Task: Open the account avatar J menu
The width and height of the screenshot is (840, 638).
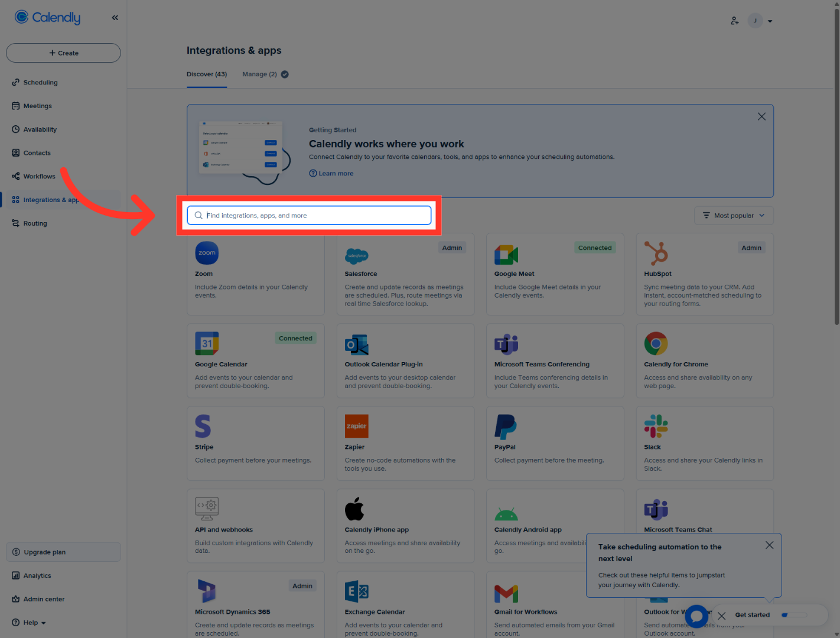Action: 760,21
